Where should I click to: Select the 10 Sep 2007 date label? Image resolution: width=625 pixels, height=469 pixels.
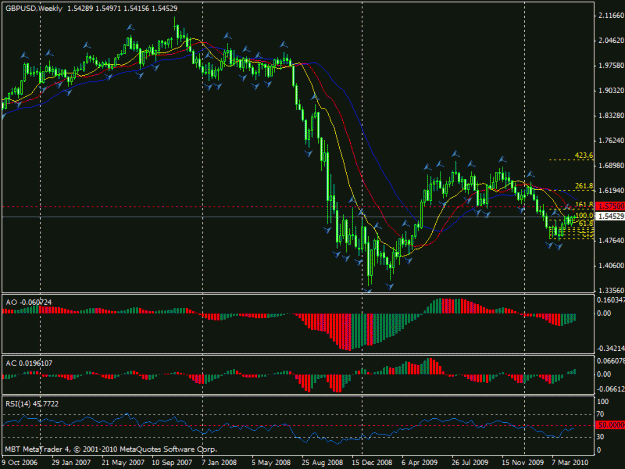click(172, 463)
